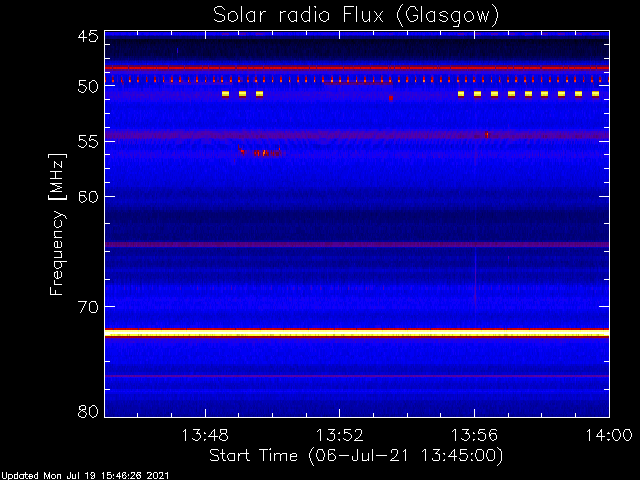Click the thin purple line near 76 MHz
The width and height of the screenshot is (640, 480).
(357, 376)
